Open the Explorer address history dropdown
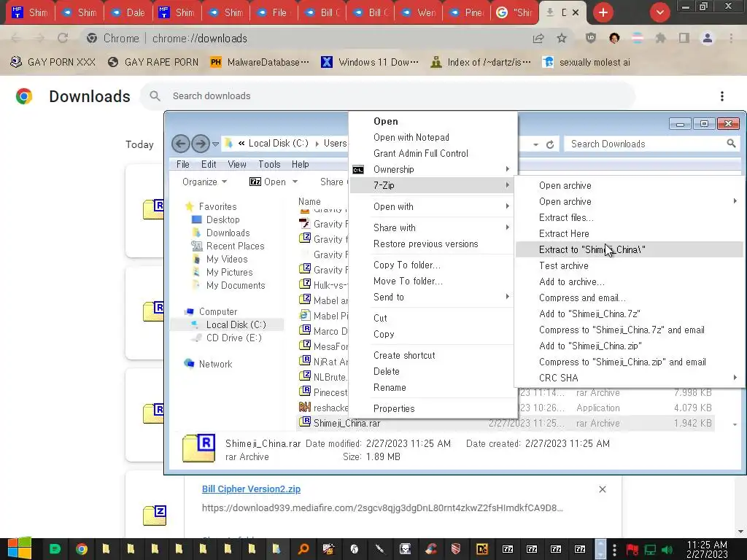The image size is (747, 560). 536,144
